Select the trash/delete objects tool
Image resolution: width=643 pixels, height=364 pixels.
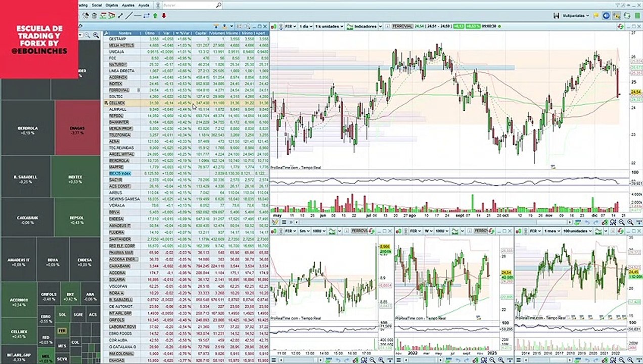(94, 16)
